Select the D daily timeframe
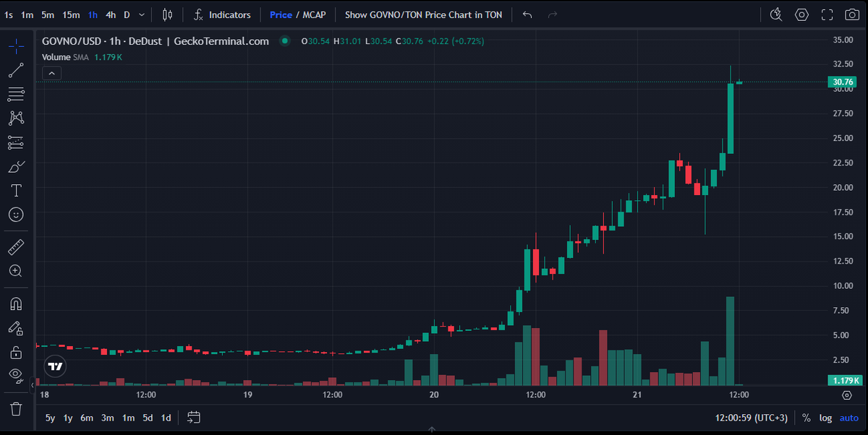Viewport: 868px width, 435px height. pos(127,14)
